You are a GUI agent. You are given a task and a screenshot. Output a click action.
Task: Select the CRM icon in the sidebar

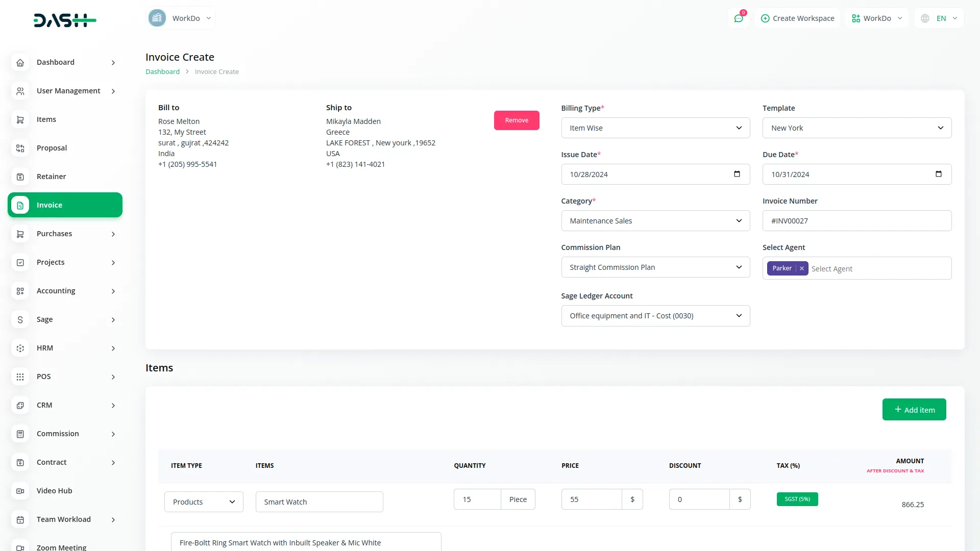pyautogui.click(x=20, y=405)
